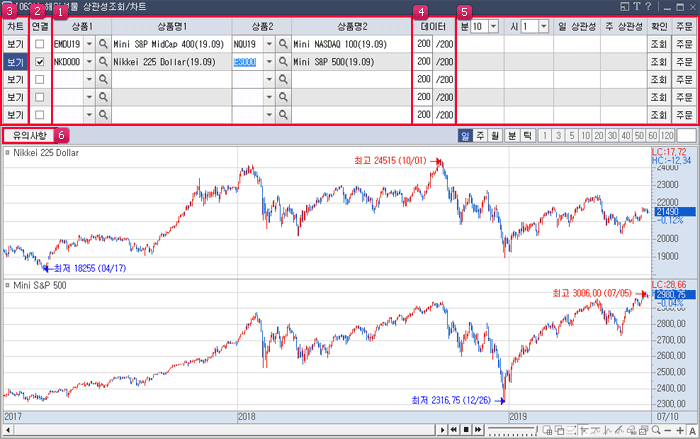Expand the minute (분) interval dropdown
700x439 pixels.
coord(493,26)
